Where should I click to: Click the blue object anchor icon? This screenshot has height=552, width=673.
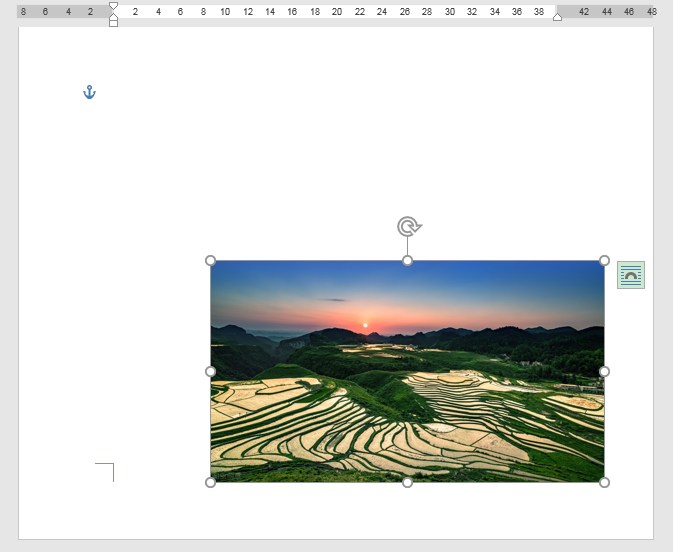coord(89,92)
